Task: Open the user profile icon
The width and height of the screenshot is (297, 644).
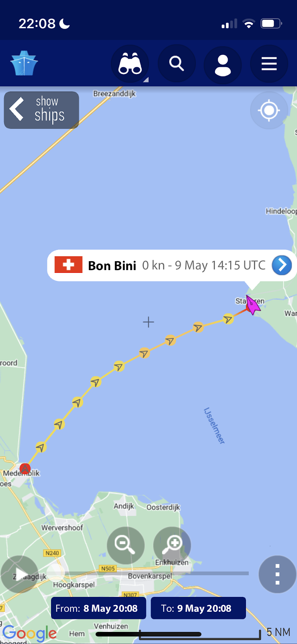Action: click(x=223, y=64)
